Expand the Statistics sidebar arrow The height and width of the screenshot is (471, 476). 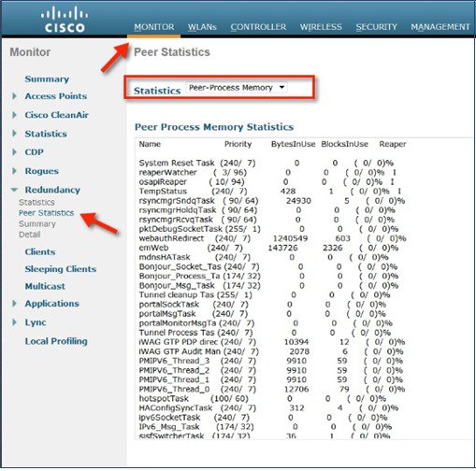click(x=14, y=134)
